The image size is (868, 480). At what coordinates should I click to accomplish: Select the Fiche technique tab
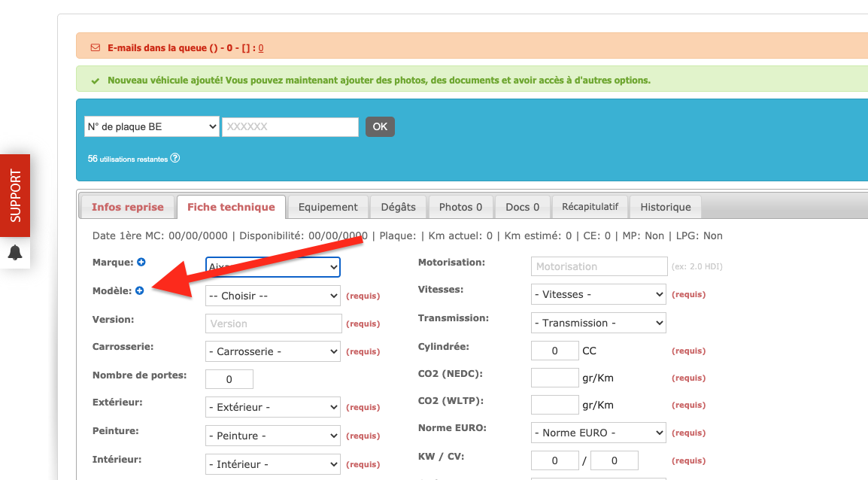tap(231, 207)
